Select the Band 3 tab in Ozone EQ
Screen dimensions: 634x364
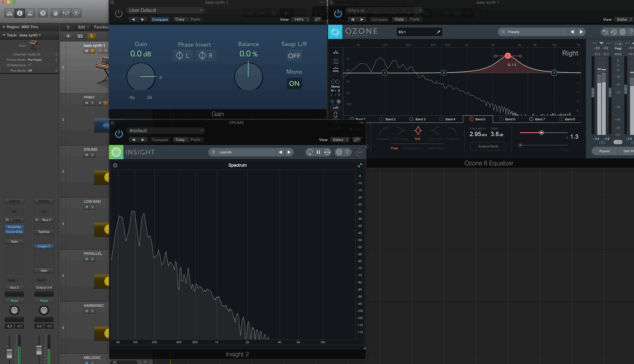pyautogui.click(x=417, y=119)
